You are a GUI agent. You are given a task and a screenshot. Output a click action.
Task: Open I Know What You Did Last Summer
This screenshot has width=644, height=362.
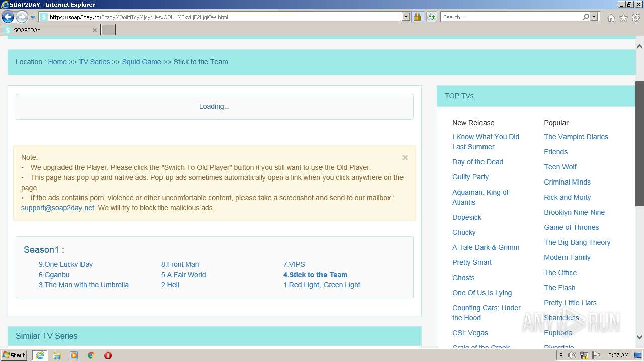(x=486, y=142)
